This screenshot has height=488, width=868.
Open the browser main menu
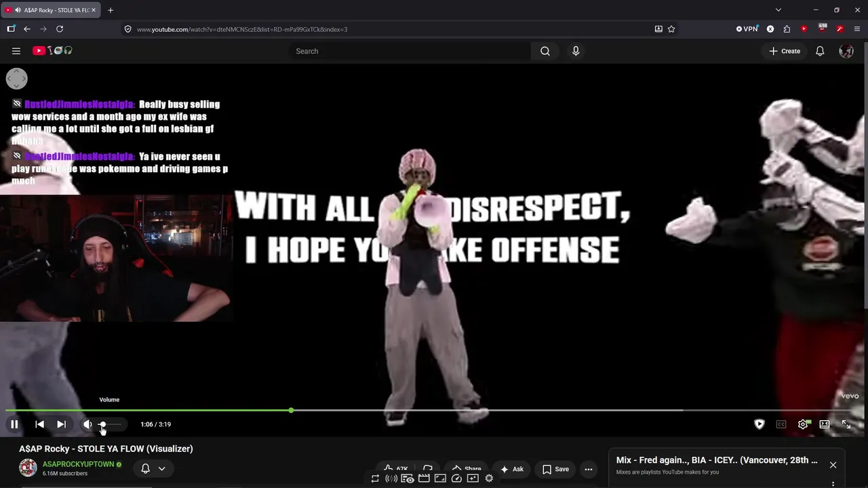[x=857, y=29]
